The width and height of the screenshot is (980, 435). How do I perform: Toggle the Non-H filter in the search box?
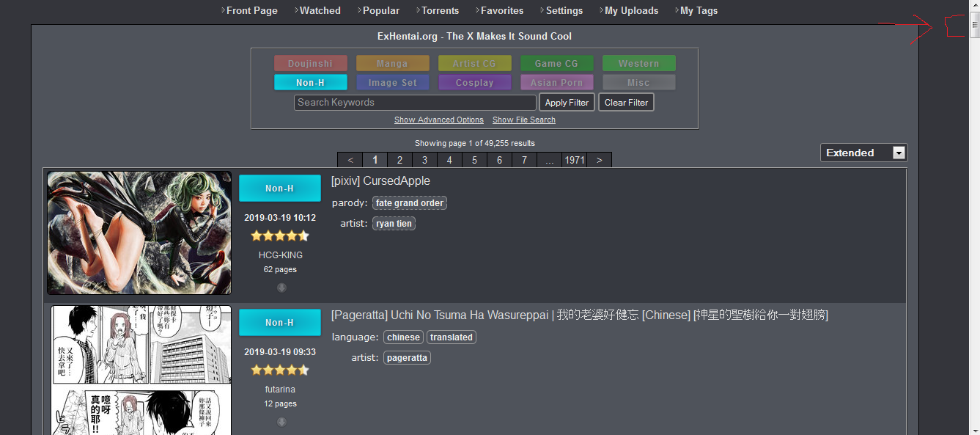point(310,83)
